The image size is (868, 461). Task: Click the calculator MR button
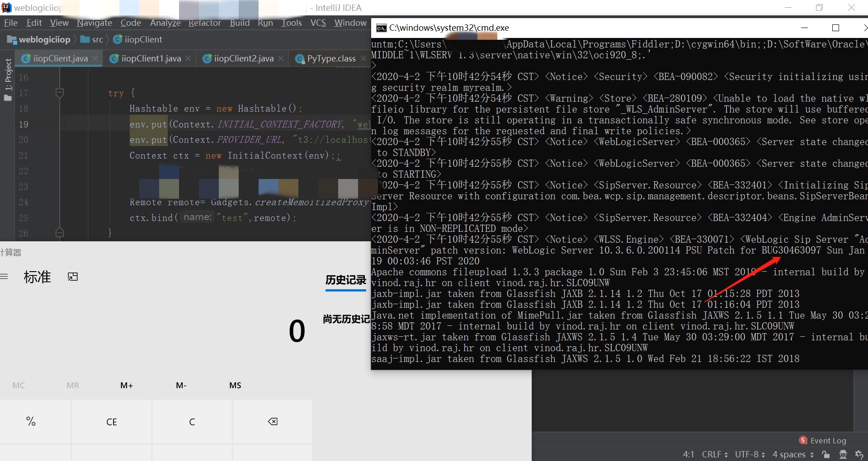(x=73, y=385)
